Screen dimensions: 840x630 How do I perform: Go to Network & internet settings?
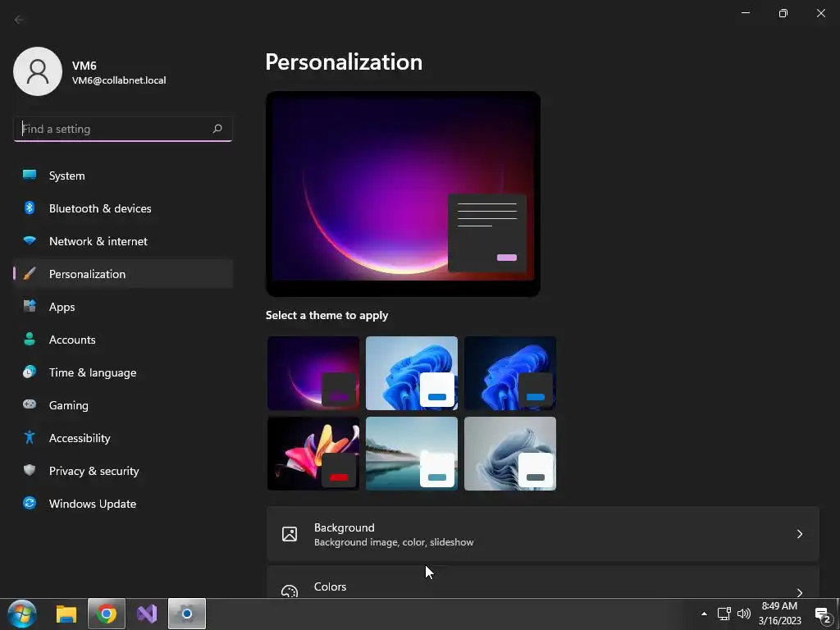click(123, 241)
